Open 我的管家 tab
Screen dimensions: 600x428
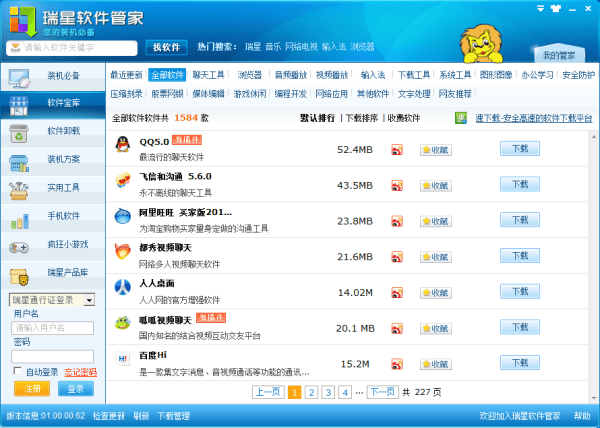click(x=559, y=55)
